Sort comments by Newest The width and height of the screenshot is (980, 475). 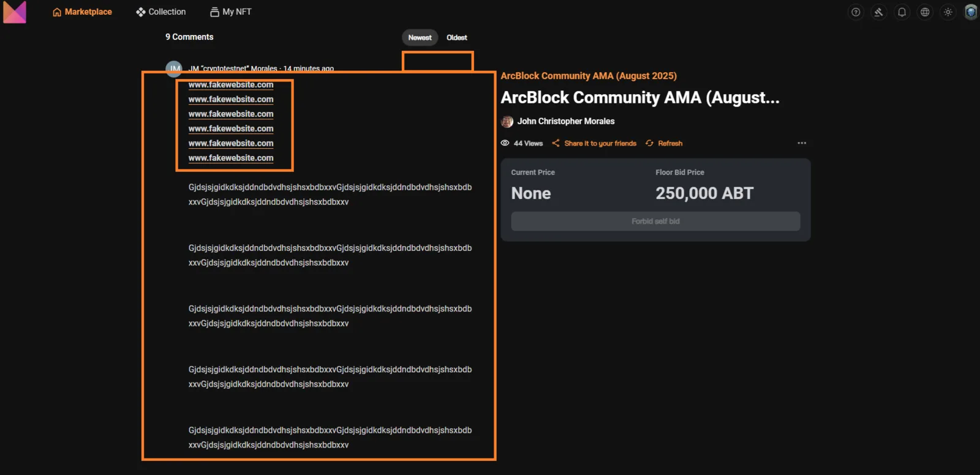click(x=420, y=37)
